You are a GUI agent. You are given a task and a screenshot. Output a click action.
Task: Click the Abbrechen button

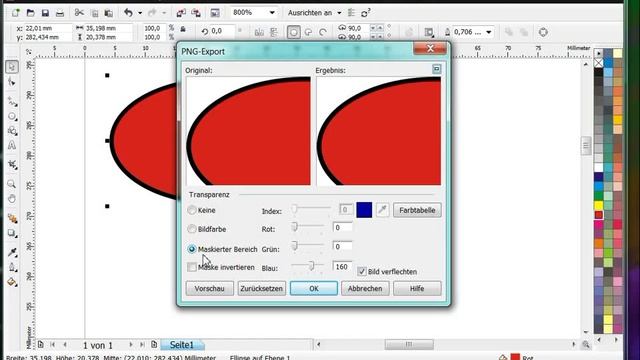pos(365,288)
